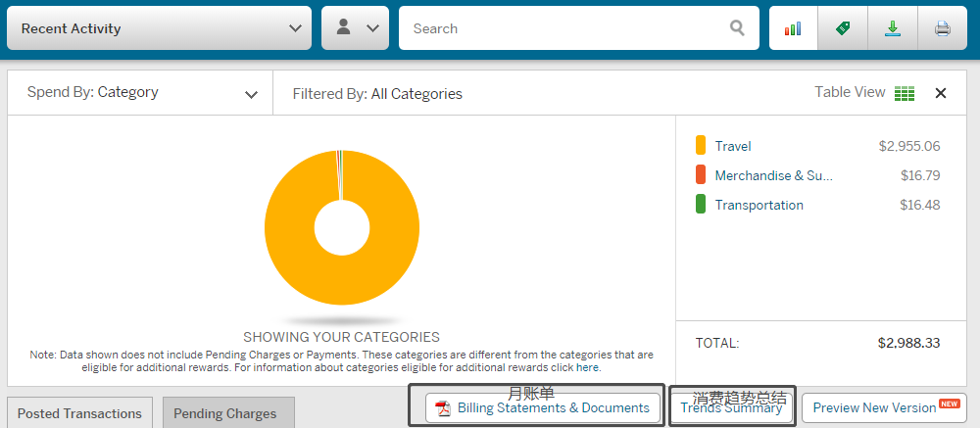
Task: Switch to Table View grid icon
Action: [x=904, y=93]
